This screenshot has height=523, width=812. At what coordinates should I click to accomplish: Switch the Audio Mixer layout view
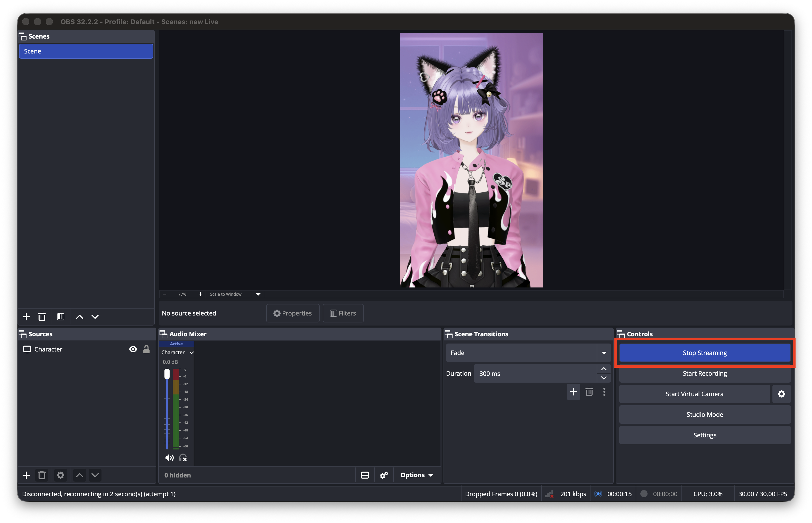click(x=365, y=475)
